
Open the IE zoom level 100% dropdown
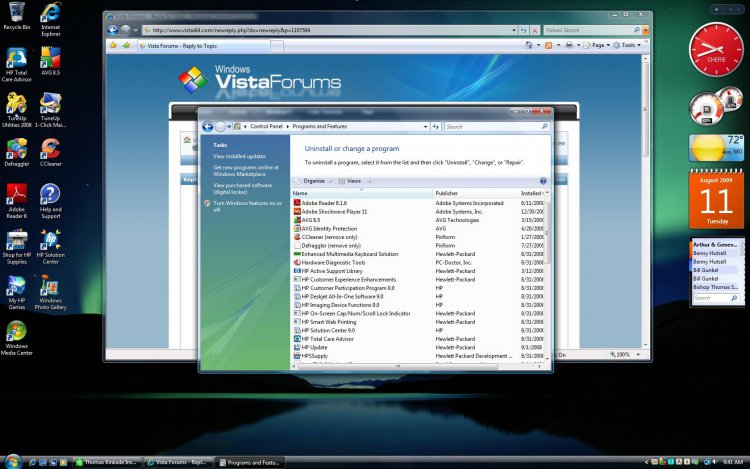pos(638,355)
